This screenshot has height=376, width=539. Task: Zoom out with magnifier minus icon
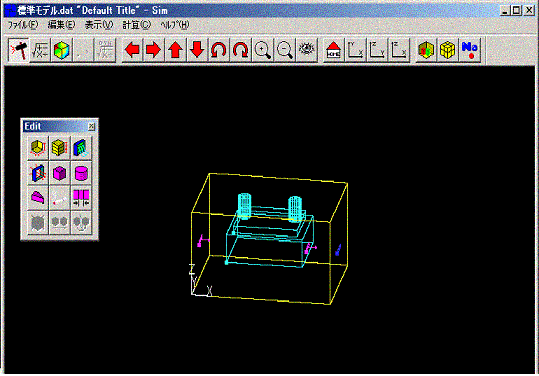[x=284, y=50]
